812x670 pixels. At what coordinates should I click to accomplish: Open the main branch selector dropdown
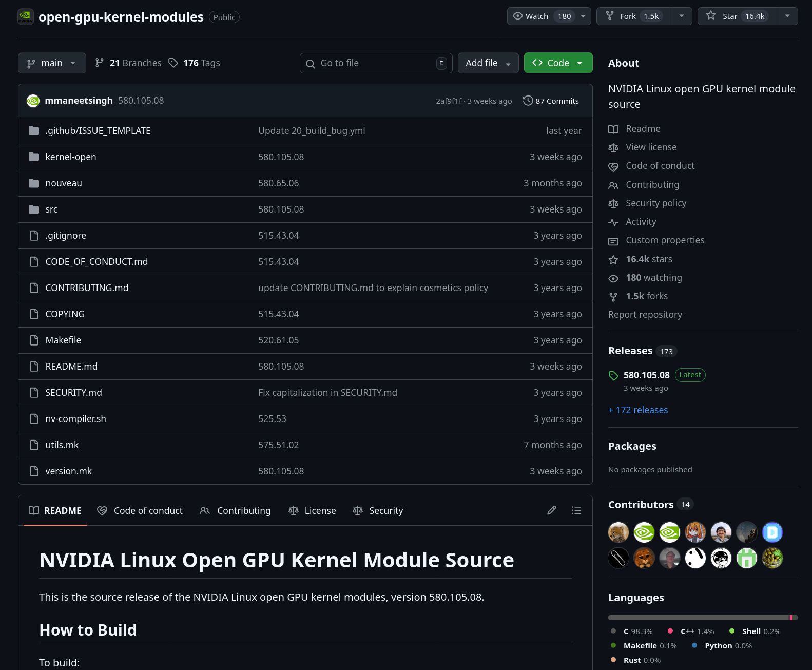[x=52, y=63]
